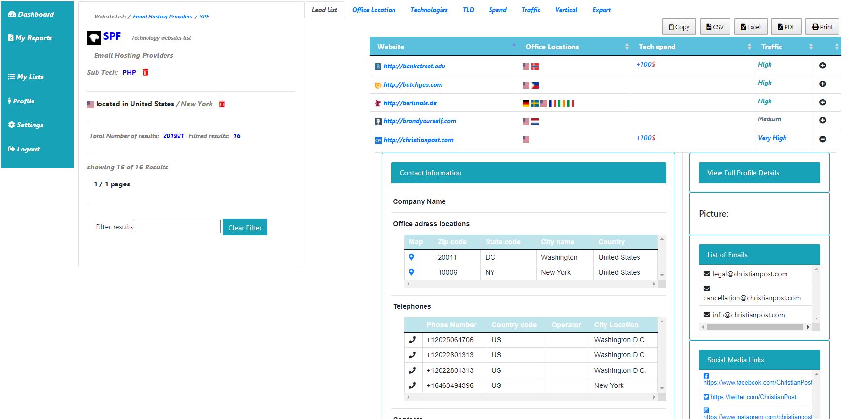This screenshot has width=868, height=419.
Task: Open the christianpost Instagram link
Action: pyautogui.click(x=758, y=416)
